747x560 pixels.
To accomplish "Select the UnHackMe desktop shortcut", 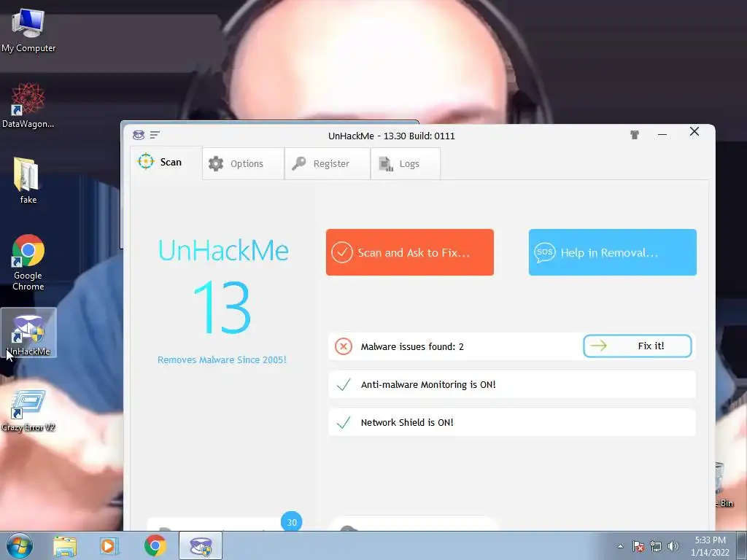I will coord(28,332).
